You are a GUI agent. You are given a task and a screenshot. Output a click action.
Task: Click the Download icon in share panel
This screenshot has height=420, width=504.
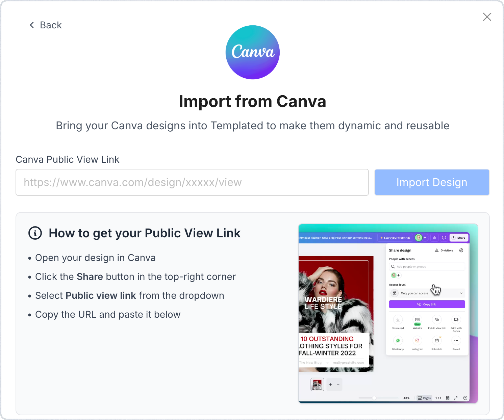pos(398,319)
